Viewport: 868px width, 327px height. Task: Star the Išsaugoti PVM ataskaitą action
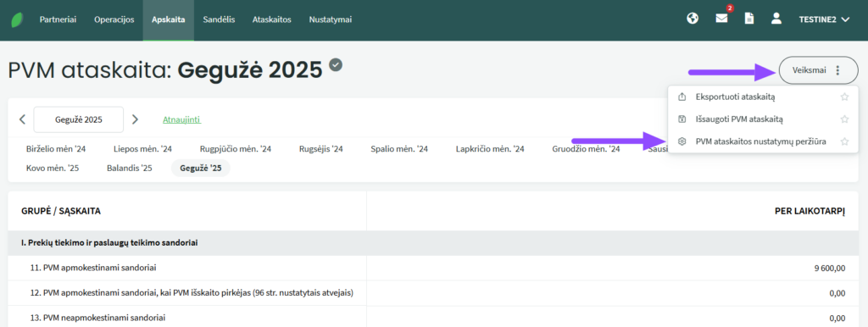(x=845, y=119)
